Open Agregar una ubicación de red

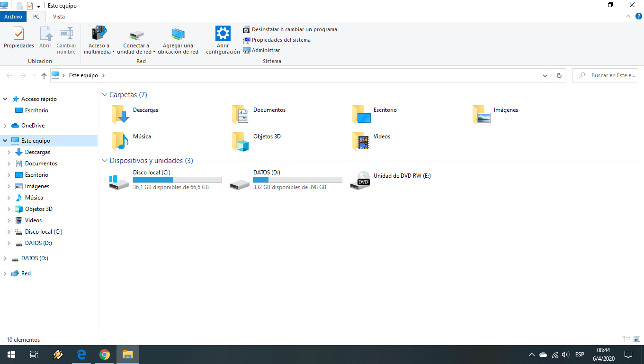coord(178,40)
